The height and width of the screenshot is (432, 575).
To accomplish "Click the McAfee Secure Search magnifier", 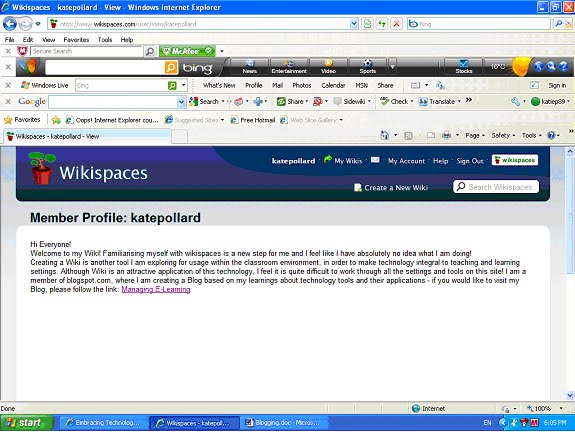I will pos(150,51).
